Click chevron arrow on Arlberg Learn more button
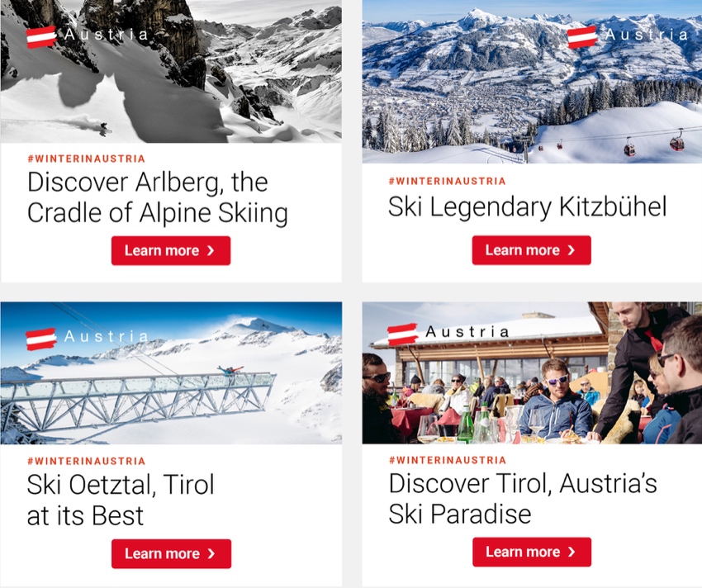702x588 pixels. [x=211, y=251]
